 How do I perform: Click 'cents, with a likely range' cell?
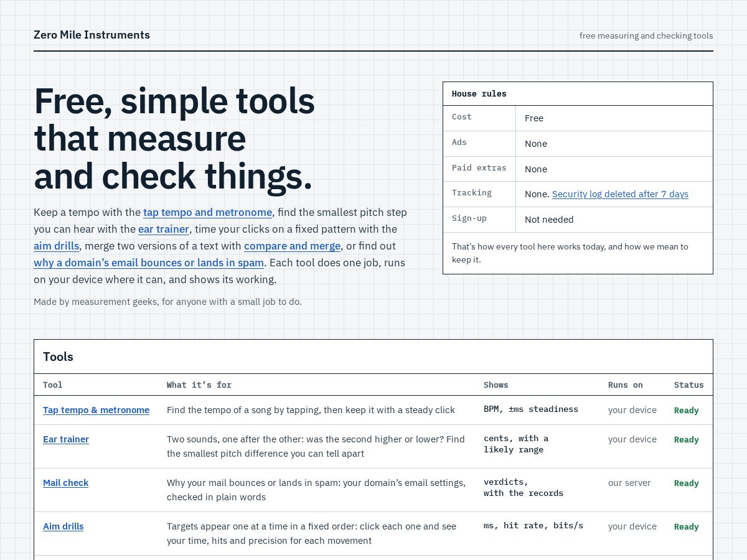pyautogui.click(x=516, y=444)
